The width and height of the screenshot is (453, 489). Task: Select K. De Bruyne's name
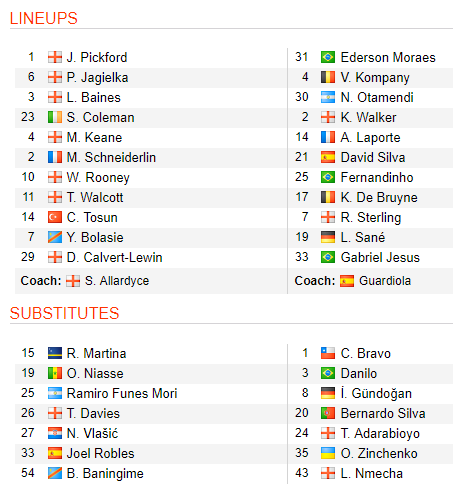pyautogui.click(x=379, y=197)
